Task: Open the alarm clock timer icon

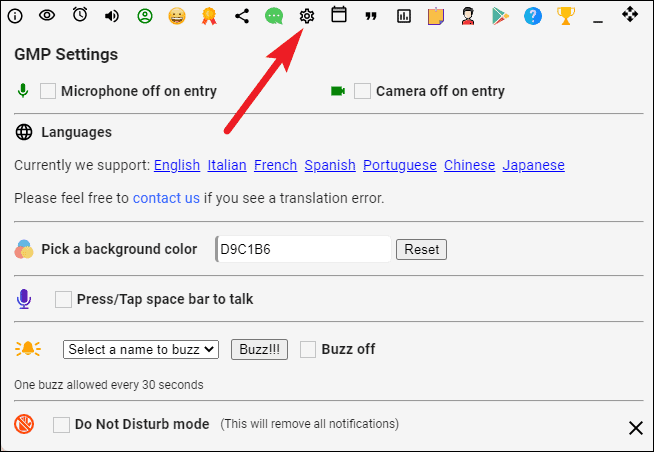Action: point(80,15)
